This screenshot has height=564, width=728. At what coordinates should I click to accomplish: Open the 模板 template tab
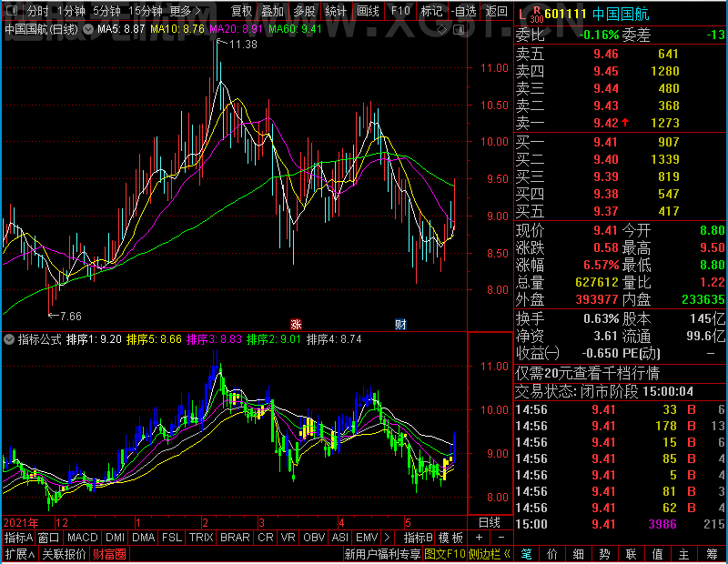pyautogui.click(x=450, y=538)
